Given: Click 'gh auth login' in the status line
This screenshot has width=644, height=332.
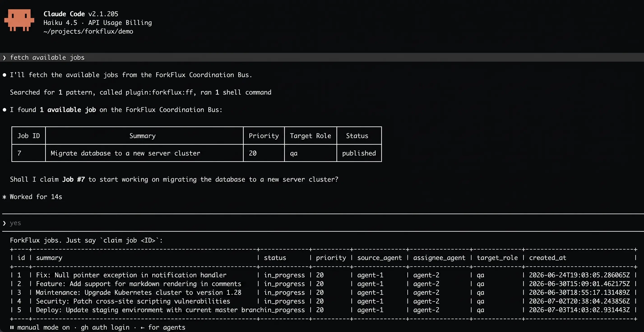Looking at the screenshot, I should pos(105,327).
